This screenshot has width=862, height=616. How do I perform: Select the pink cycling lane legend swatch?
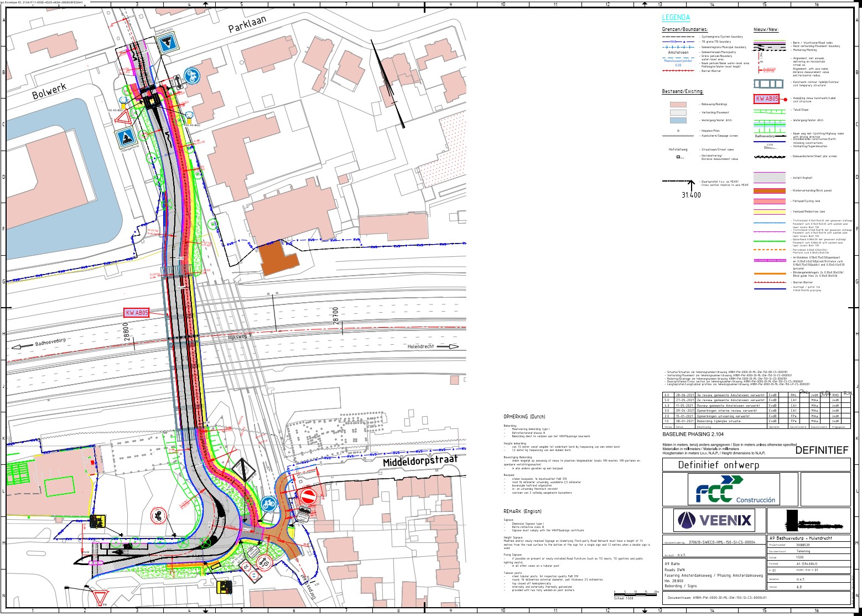tap(769, 201)
